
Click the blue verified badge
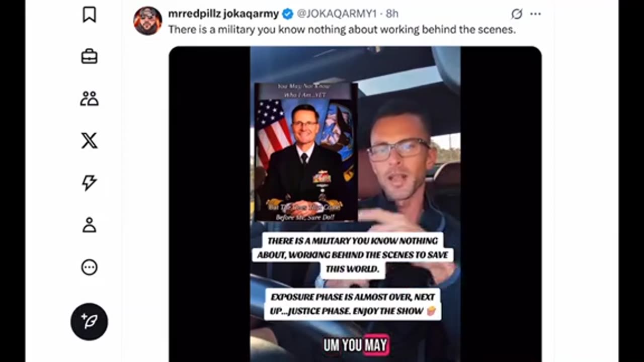[x=288, y=14]
